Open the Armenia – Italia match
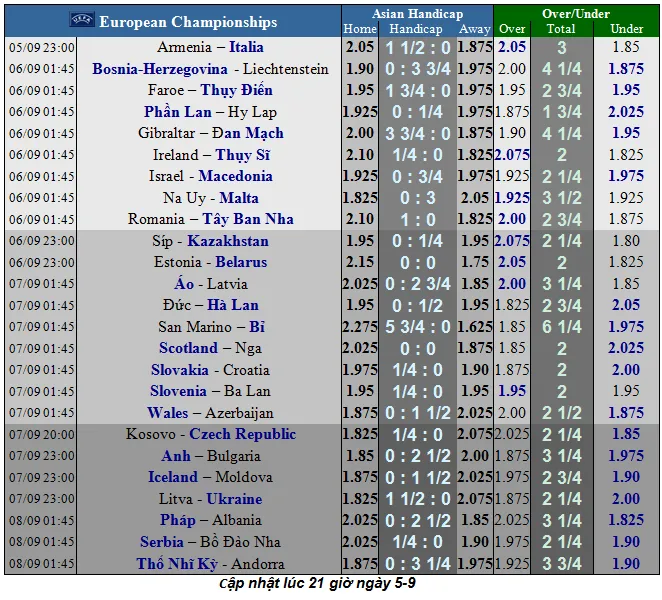The image size is (662, 600). (x=210, y=47)
